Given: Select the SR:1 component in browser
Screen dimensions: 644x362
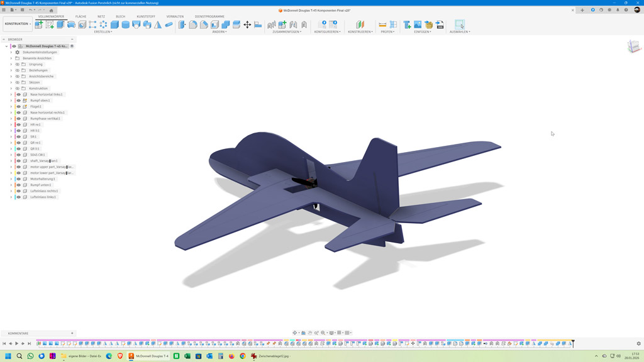Looking at the screenshot, I should click(x=33, y=137).
